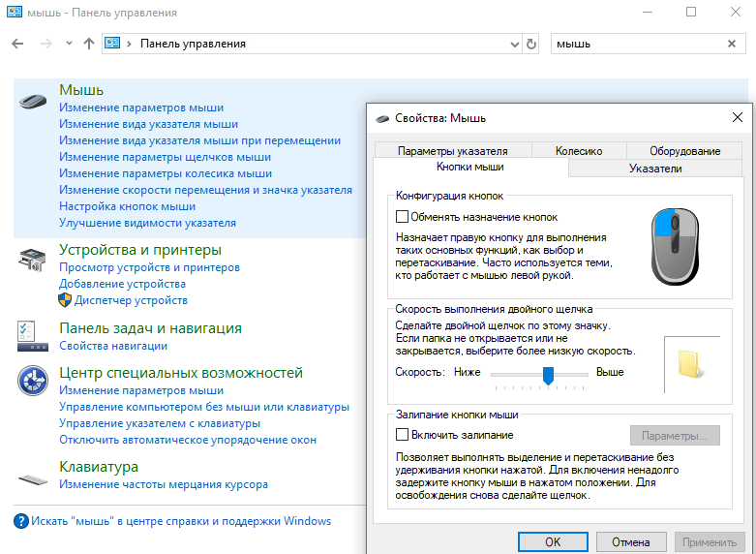The width and height of the screenshot is (756, 554).
Task: Select the Кнопки мыши tab
Action: click(x=470, y=167)
